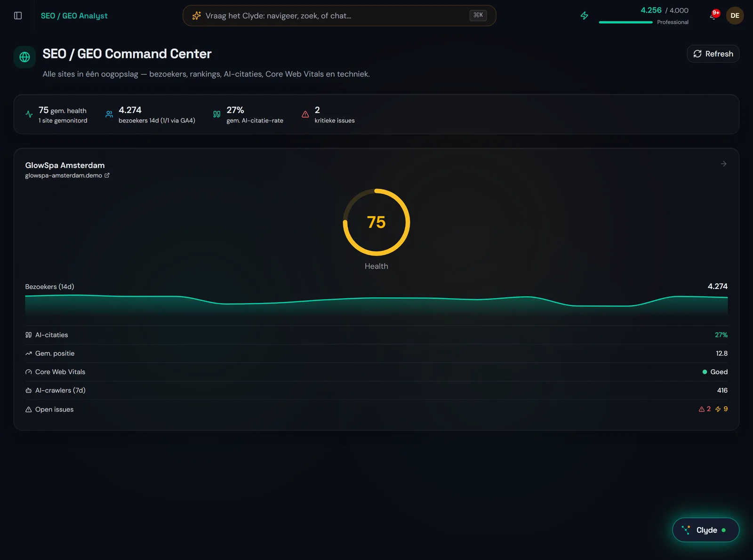This screenshot has height=560, width=753.
Task: Click the gem. AI-citatie-rate label
Action: tap(255, 120)
